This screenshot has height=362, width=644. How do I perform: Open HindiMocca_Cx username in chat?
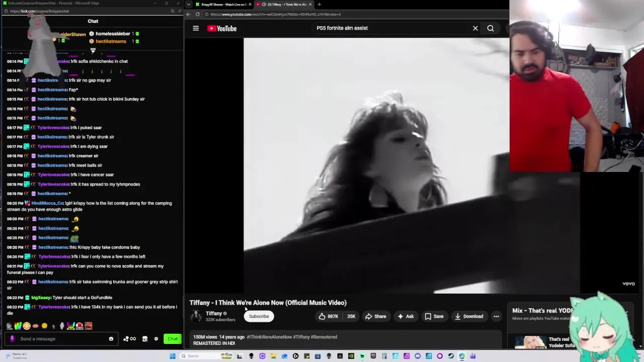47,203
